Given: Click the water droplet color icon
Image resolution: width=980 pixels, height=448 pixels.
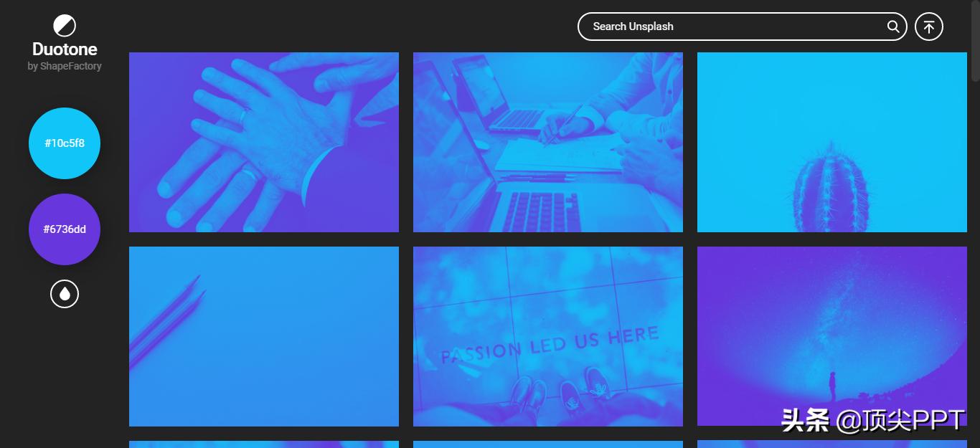Looking at the screenshot, I should (65, 294).
